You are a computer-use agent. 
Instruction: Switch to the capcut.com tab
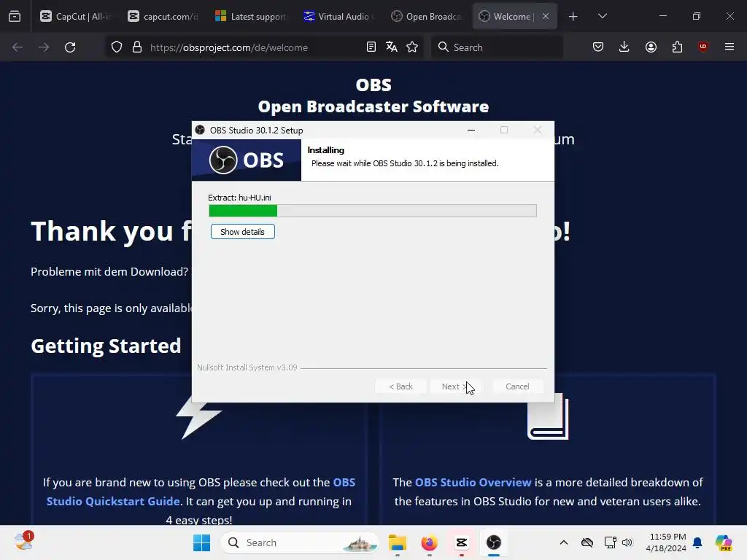click(163, 16)
